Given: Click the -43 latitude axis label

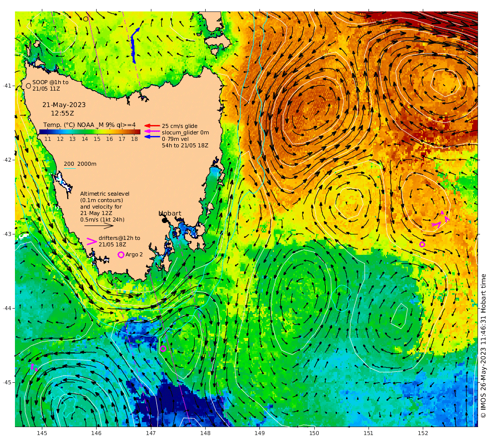Looking at the screenshot, I should click(x=7, y=234).
